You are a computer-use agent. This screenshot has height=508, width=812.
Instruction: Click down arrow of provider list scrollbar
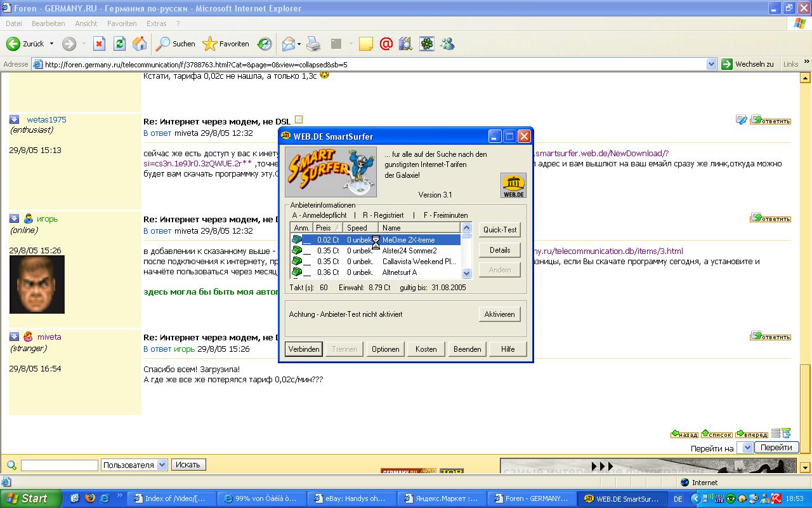pyautogui.click(x=467, y=273)
